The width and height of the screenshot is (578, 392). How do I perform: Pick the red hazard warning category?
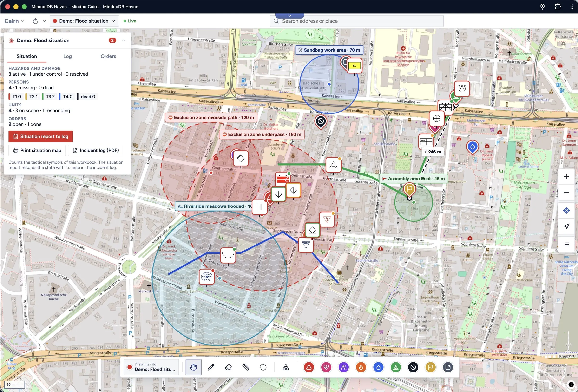[x=309, y=367]
